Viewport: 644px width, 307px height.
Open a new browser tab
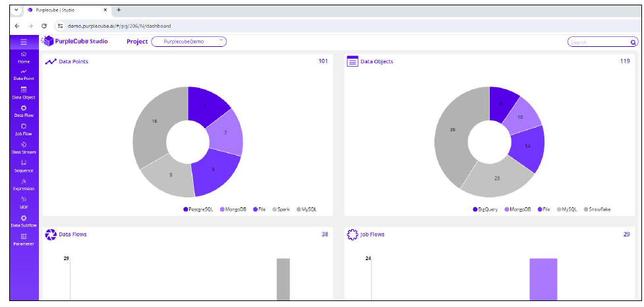point(119,9)
